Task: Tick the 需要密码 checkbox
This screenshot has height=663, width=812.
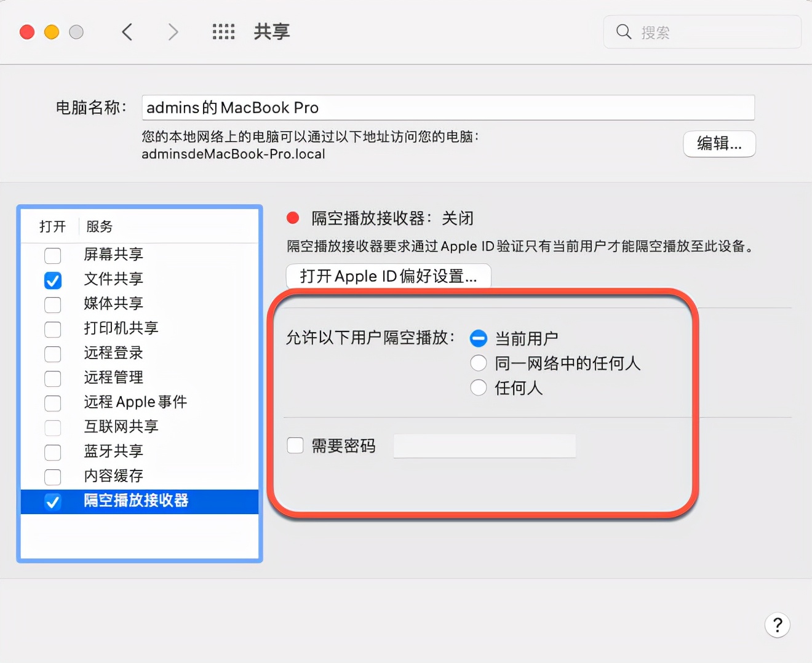Action: click(x=295, y=445)
